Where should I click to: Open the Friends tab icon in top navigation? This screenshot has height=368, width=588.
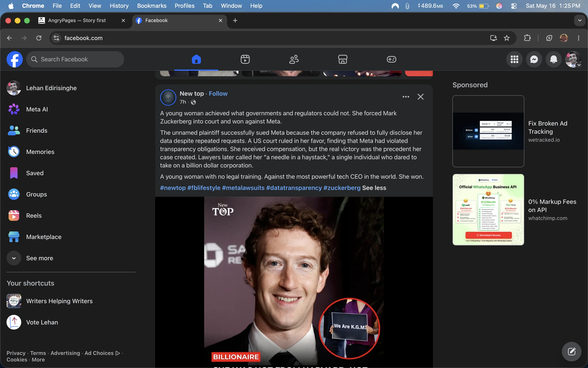coord(294,59)
